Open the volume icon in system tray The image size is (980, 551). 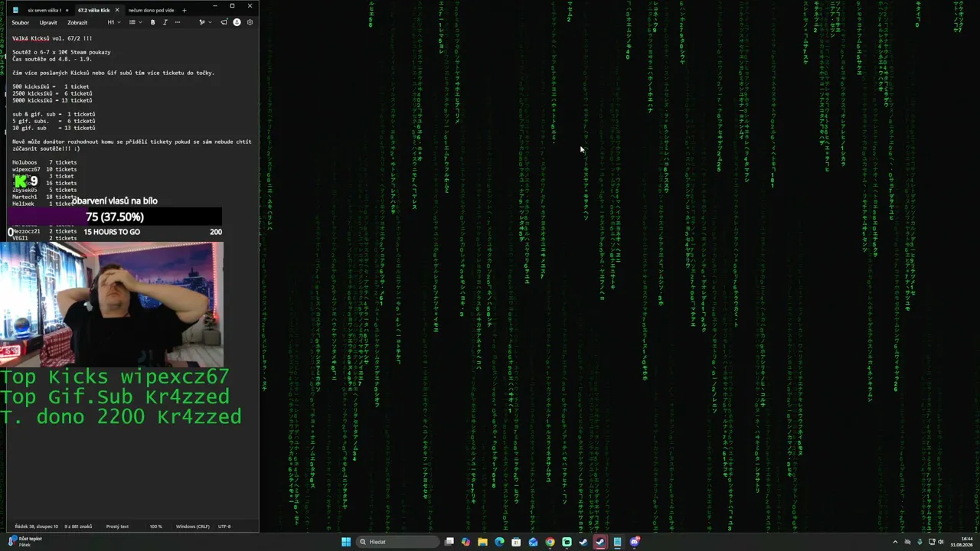[941, 542]
